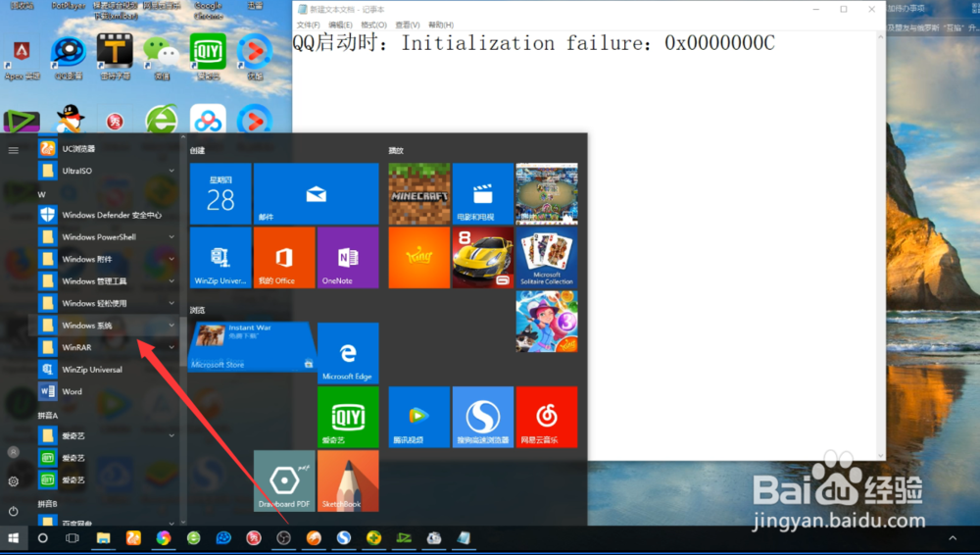
Task: Click the W letter header in app list
Action: 42,194
